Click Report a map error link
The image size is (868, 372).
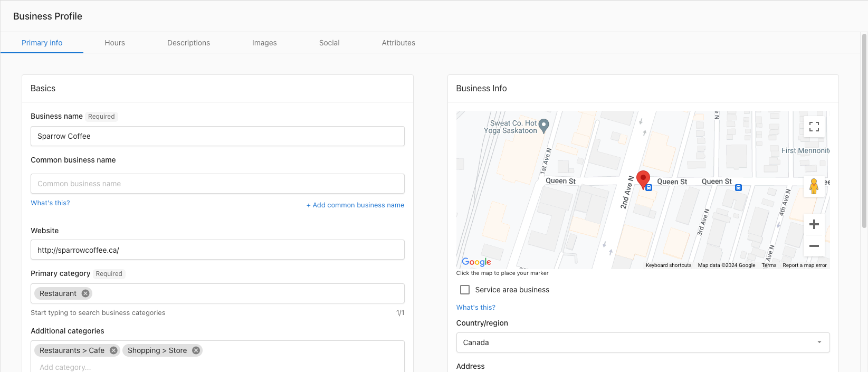point(805,265)
